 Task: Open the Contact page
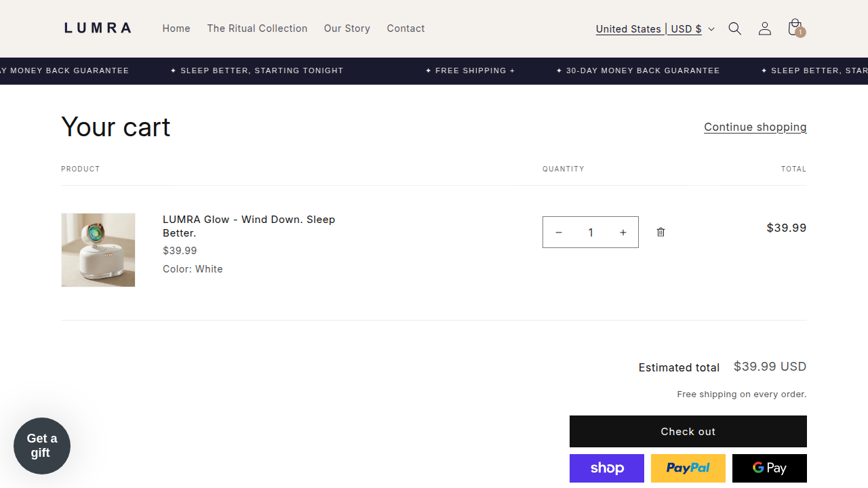(x=406, y=28)
